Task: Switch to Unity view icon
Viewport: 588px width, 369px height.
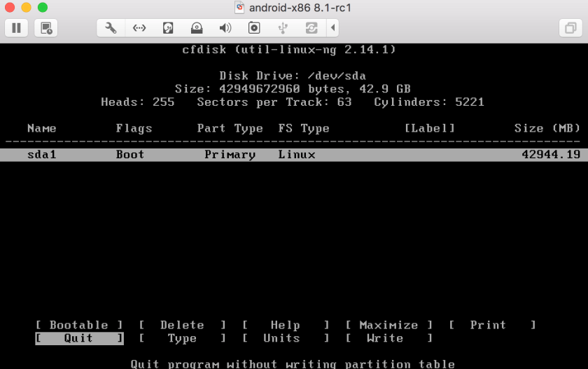Action: [x=570, y=28]
